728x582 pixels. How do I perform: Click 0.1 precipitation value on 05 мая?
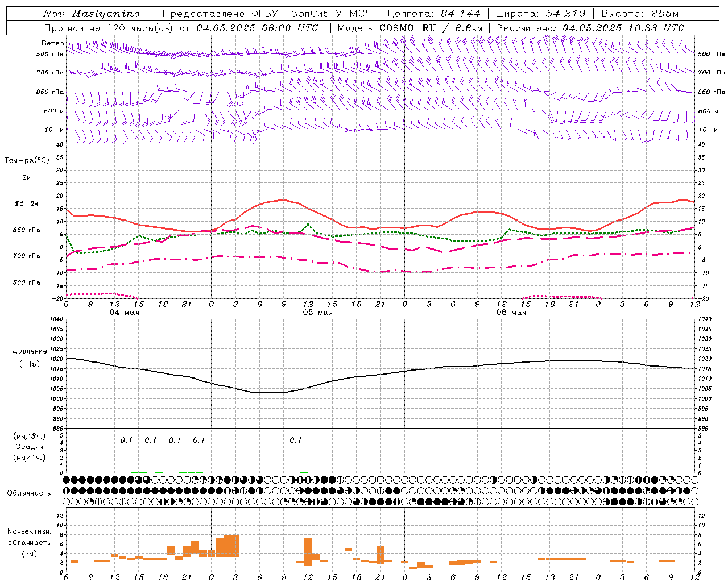click(295, 440)
